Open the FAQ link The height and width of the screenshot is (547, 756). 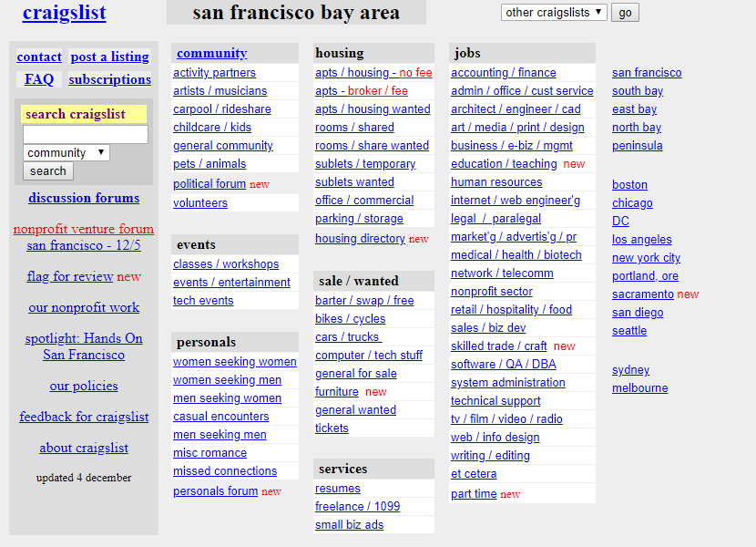39,79
